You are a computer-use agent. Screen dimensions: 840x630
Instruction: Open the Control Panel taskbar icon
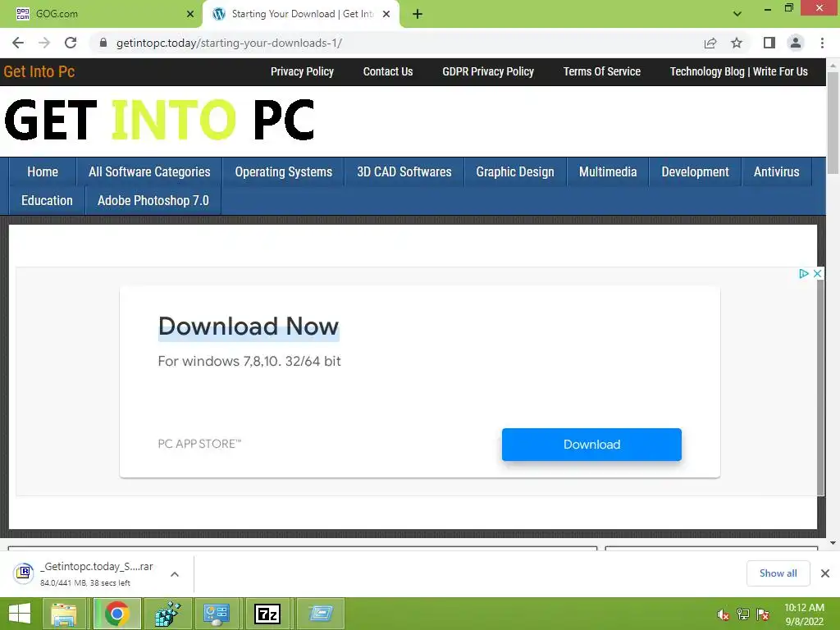point(217,614)
